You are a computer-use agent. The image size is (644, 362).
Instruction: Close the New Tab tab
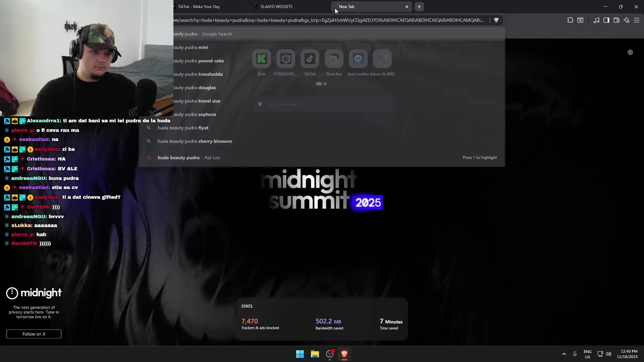click(407, 7)
